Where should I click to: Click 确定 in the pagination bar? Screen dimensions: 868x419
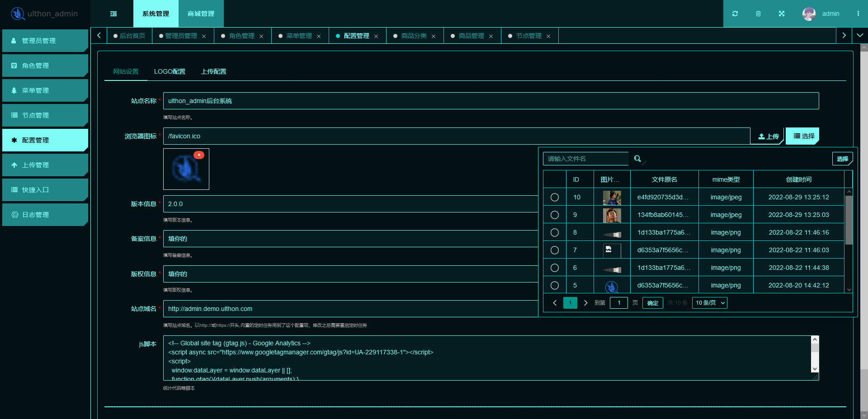point(653,303)
